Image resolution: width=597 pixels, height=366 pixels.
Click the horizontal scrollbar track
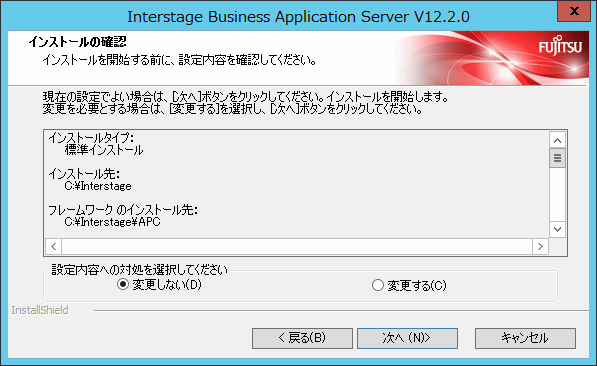pyautogui.click(x=297, y=246)
